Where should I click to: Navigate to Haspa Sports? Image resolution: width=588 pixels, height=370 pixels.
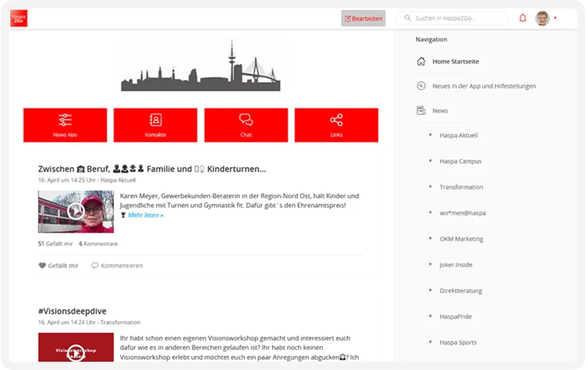(458, 343)
